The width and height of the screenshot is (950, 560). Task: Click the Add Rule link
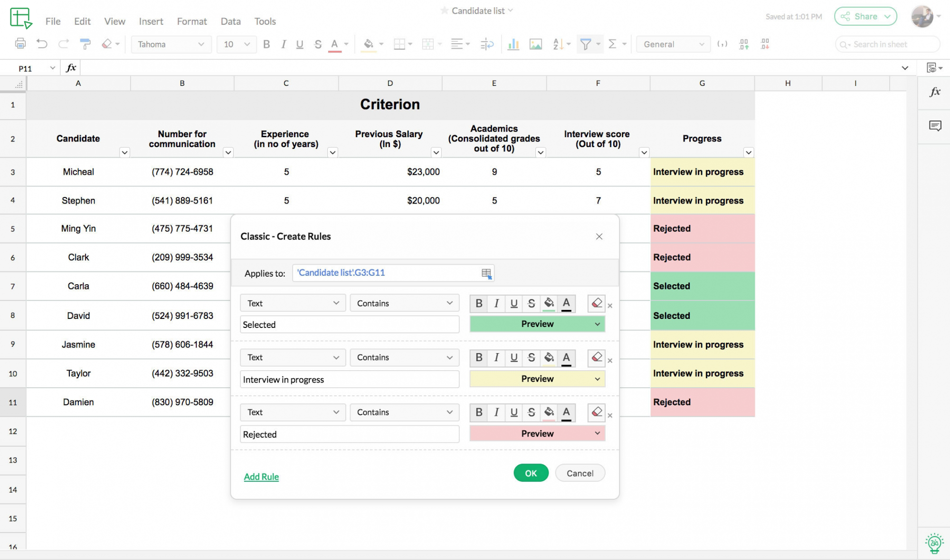(x=261, y=476)
